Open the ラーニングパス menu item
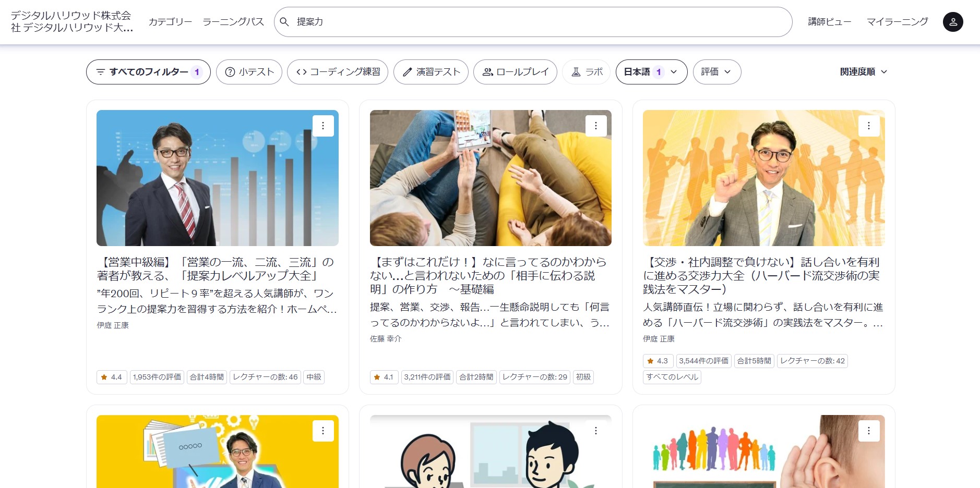 pyautogui.click(x=233, y=22)
